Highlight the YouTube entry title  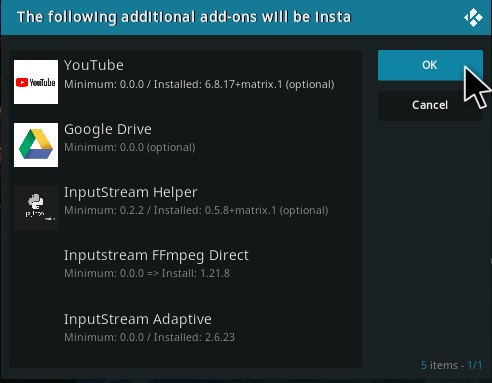point(94,65)
